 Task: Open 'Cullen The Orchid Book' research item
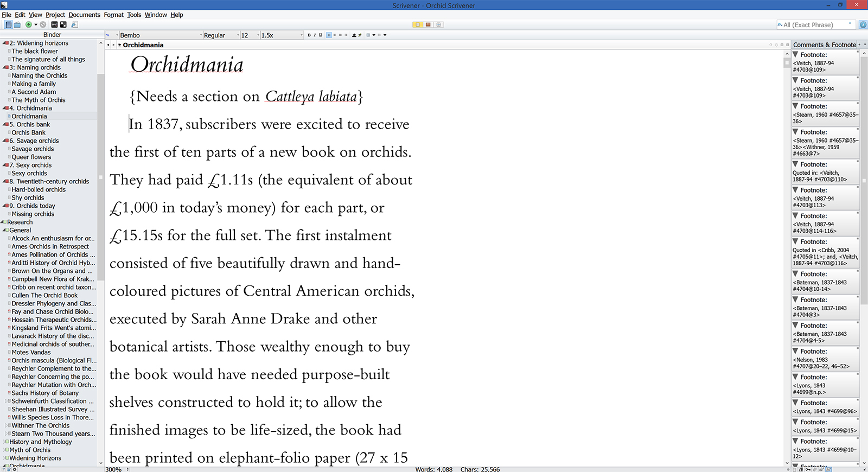(x=44, y=295)
